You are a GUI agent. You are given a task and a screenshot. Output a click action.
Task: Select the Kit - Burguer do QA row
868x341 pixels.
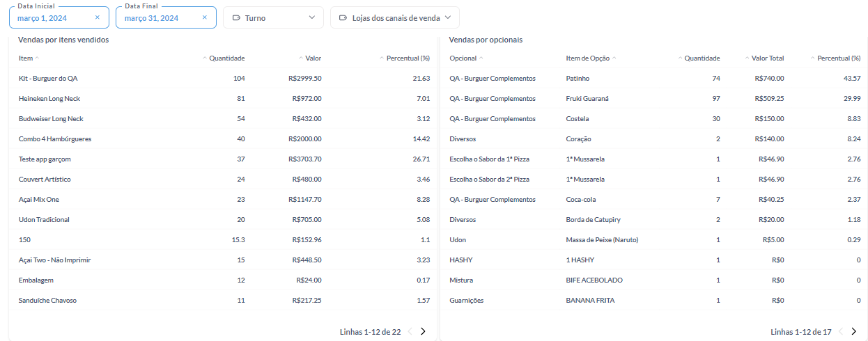pyautogui.click(x=48, y=79)
